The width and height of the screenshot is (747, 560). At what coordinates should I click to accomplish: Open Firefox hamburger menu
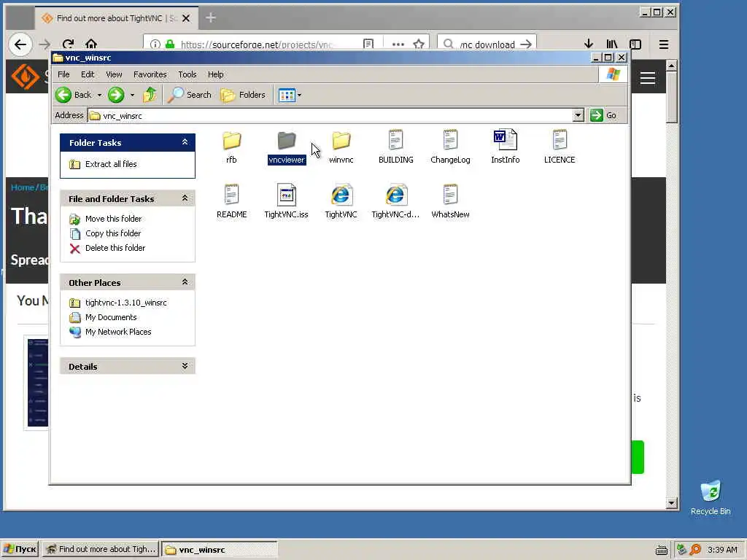point(664,44)
